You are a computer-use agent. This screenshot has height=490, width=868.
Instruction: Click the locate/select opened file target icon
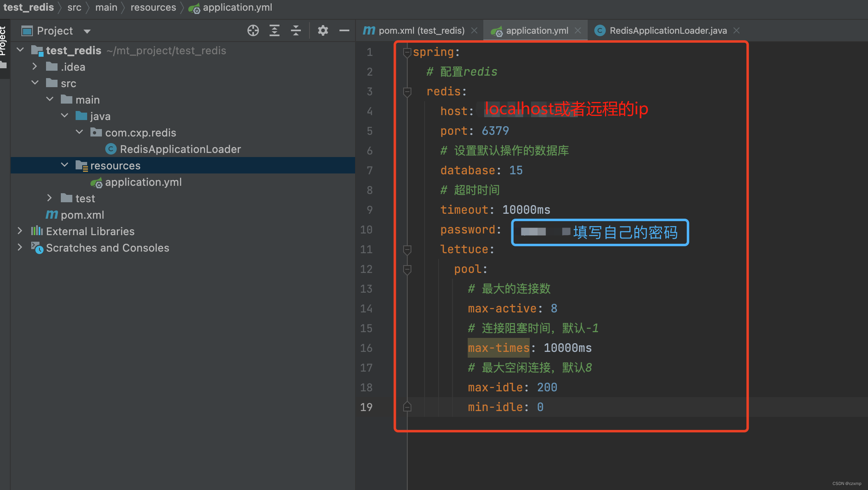click(253, 30)
